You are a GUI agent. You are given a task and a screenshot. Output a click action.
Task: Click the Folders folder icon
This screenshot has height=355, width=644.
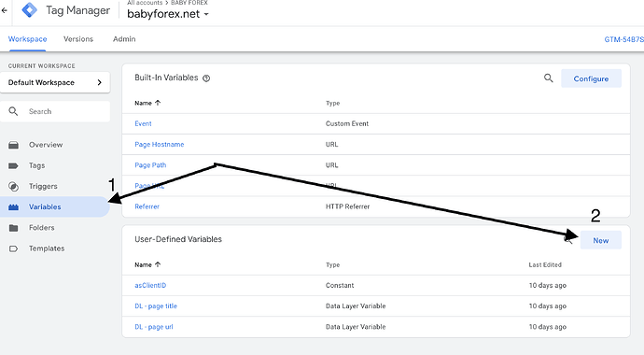tap(14, 228)
